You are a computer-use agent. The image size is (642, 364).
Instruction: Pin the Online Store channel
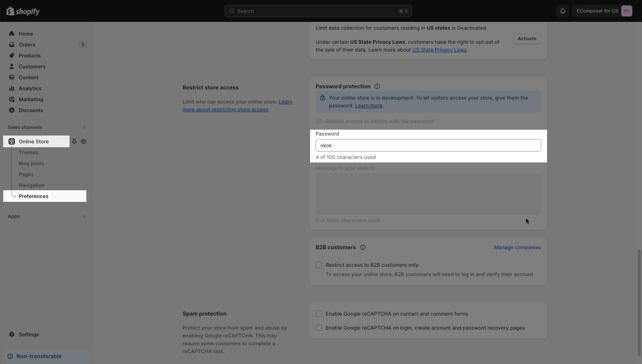click(74, 141)
